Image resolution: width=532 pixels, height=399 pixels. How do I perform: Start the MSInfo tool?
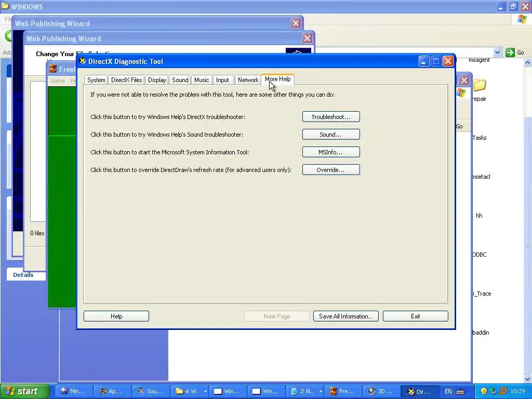[331, 152]
